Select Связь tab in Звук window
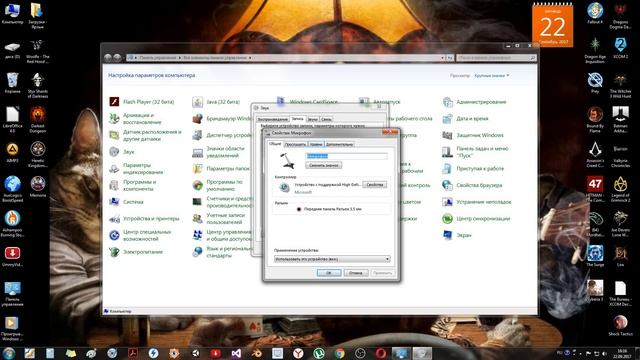The height and width of the screenshot is (360, 640). (326, 119)
